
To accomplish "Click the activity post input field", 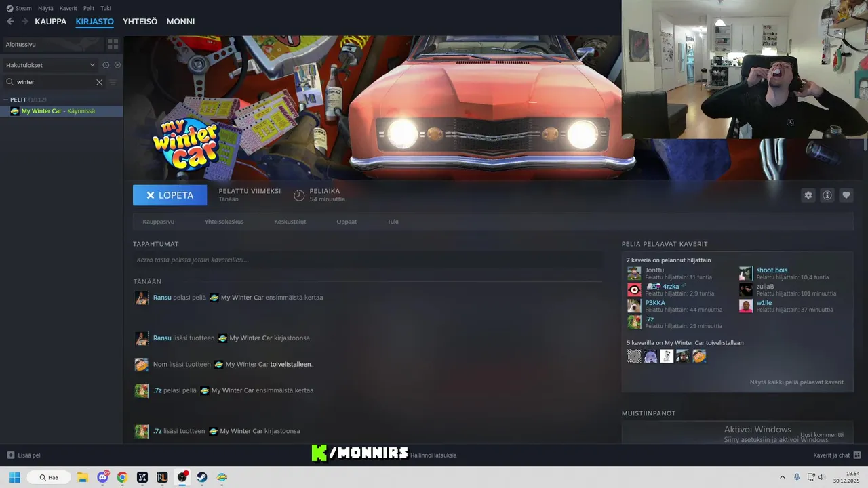I will pos(368,260).
